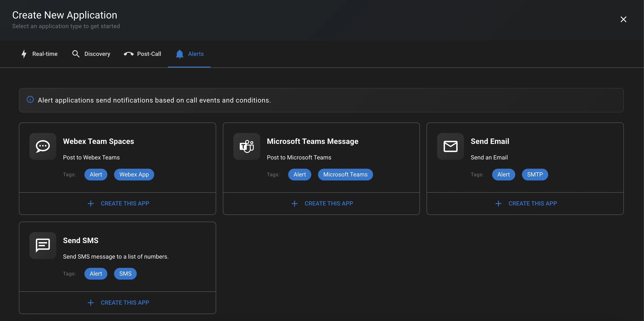Click 'Select an application type to get started'
The height and width of the screenshot is (321, 644).
coord(66,26)
